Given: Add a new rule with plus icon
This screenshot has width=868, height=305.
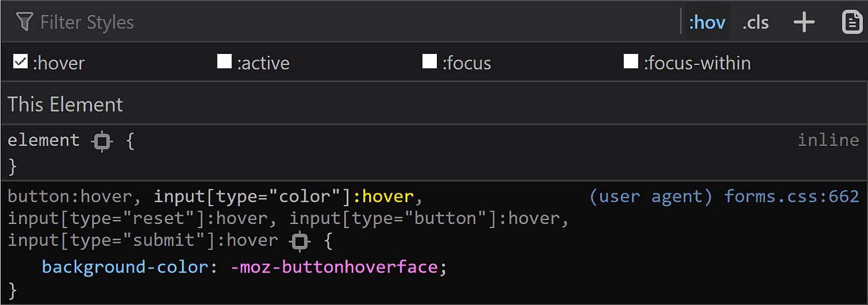Looking at the screenshot, I should click(804, 23).
